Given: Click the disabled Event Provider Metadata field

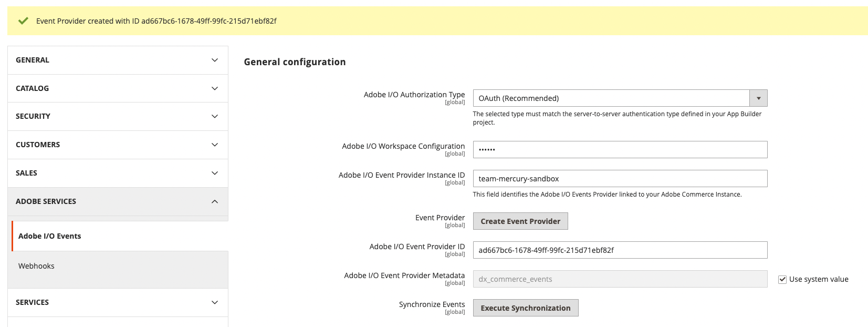Looking at the screenshot, I should (620, 279).
